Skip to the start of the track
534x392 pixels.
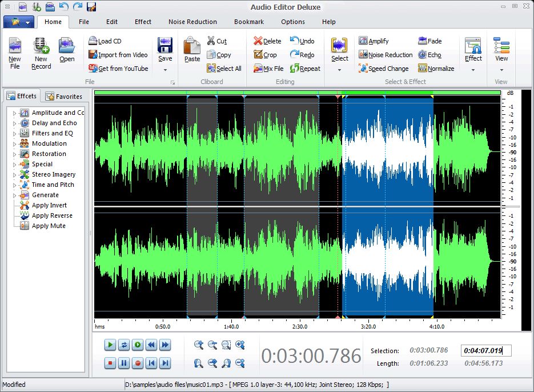click(x=151, y=363)
